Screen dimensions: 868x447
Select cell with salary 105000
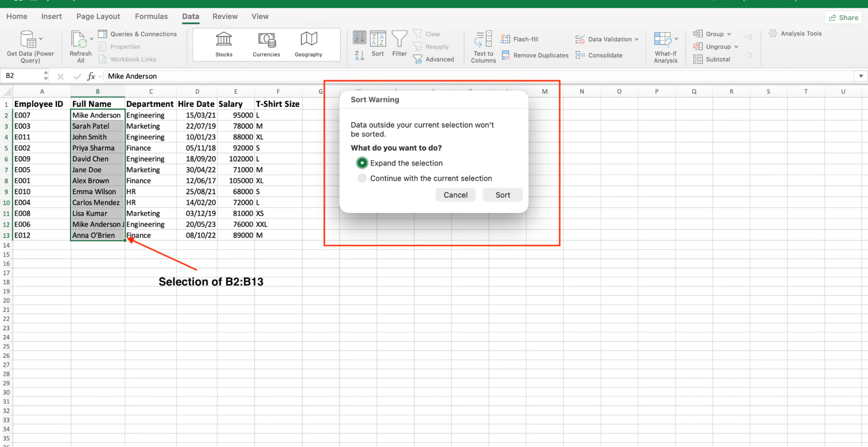pos(236,181)
